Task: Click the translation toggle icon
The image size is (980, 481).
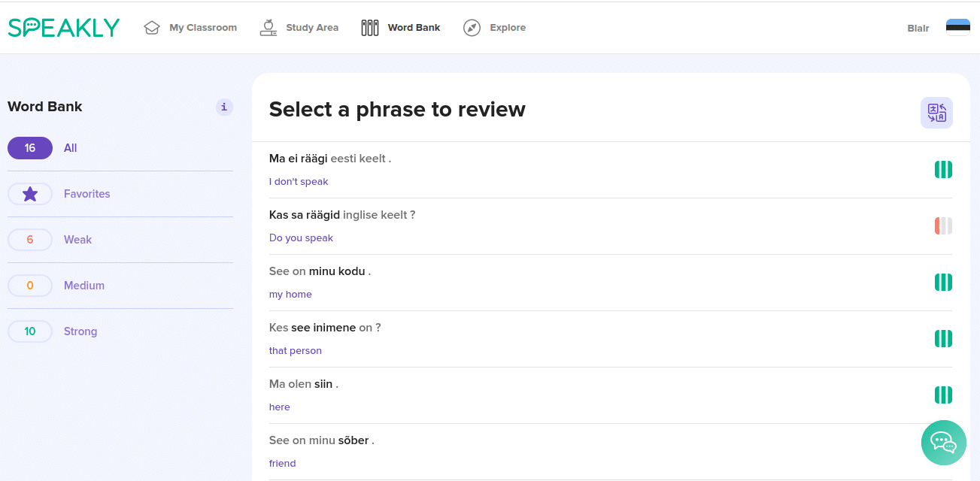Action: click(x=936, y=113)
